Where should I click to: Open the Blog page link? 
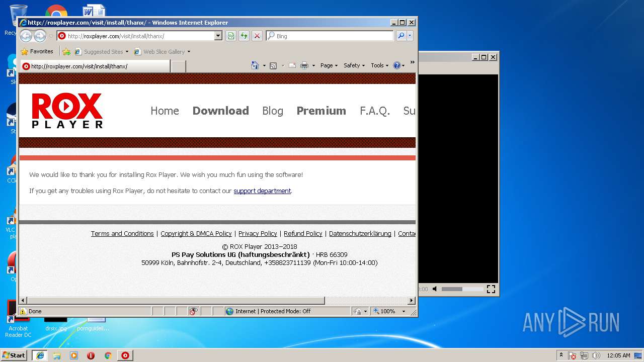point(273,111)
